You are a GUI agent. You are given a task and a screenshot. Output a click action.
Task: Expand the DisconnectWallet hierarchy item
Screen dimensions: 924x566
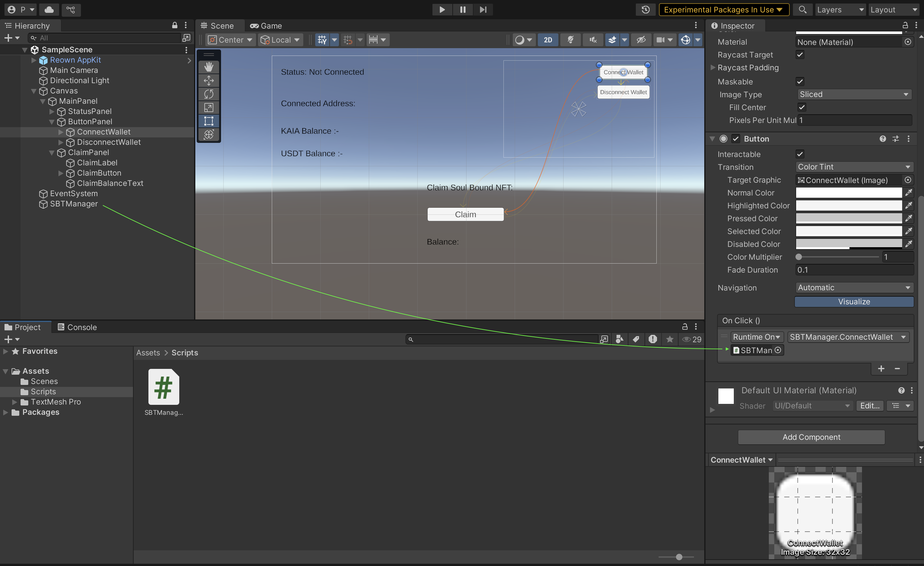point(61,142)
